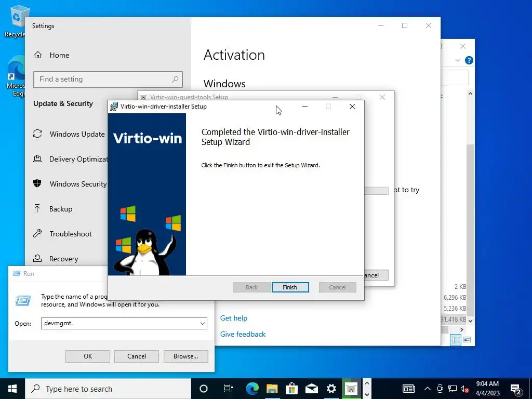This screenshot has height=399, width=532.
Task: Click the Windows Security shield icon
Action: [x=37, y=183]
